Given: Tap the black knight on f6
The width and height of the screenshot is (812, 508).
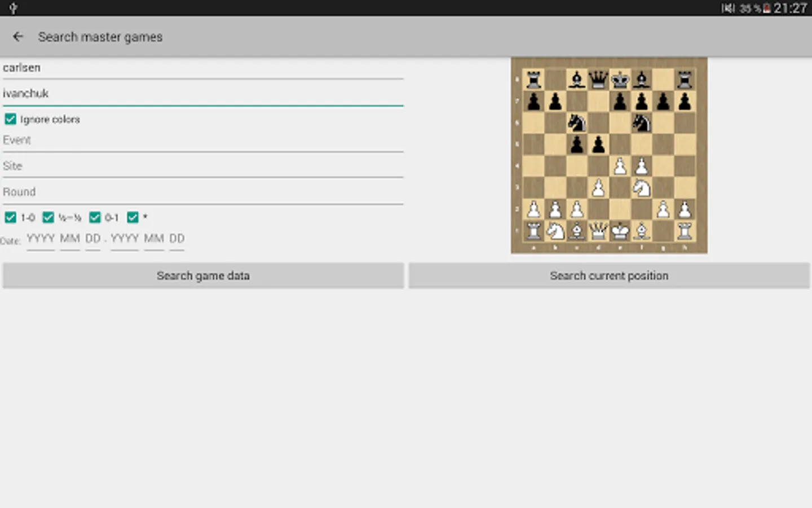Looking at the screenshot, I should click(x=642, y=123).
